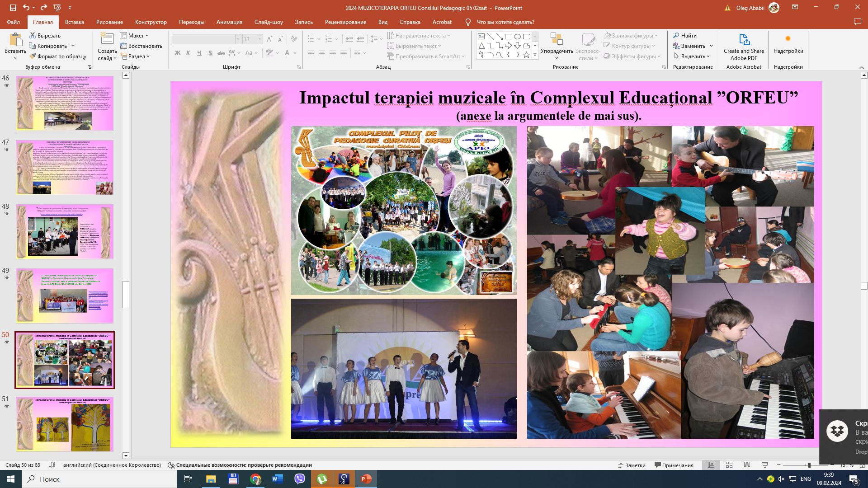Click accessibility recommendations in status bar
868x488 pixels.
tap(240, 465)
